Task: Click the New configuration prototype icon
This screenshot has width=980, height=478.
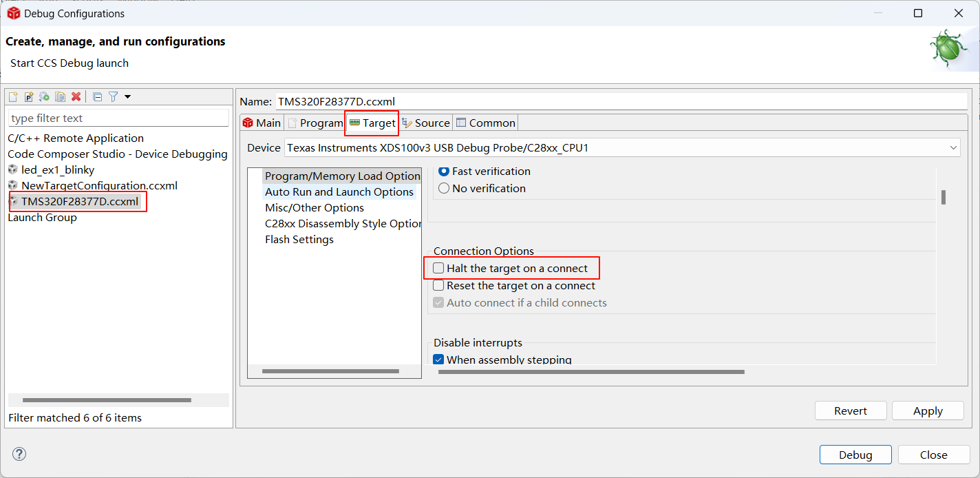Action: point(29,97)
